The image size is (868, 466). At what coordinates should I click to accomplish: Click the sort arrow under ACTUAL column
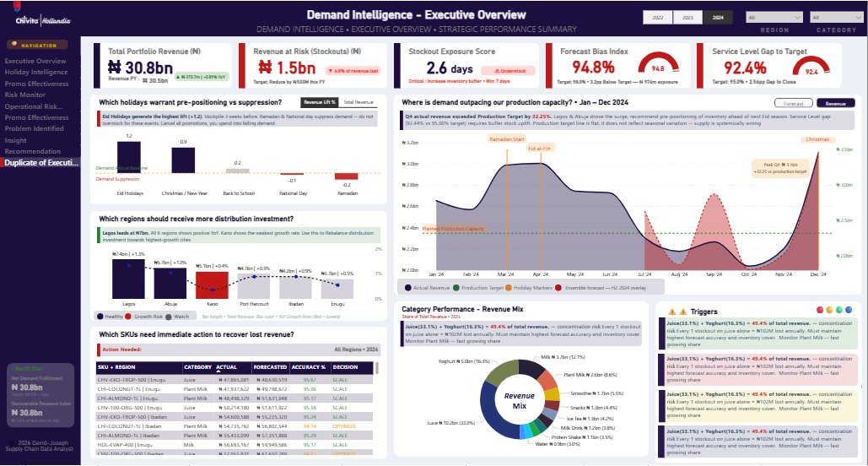218,371
